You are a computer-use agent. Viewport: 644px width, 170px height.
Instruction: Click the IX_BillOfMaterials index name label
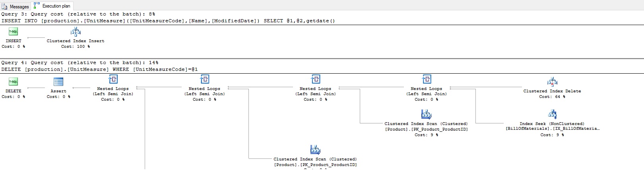click(552, 129)
